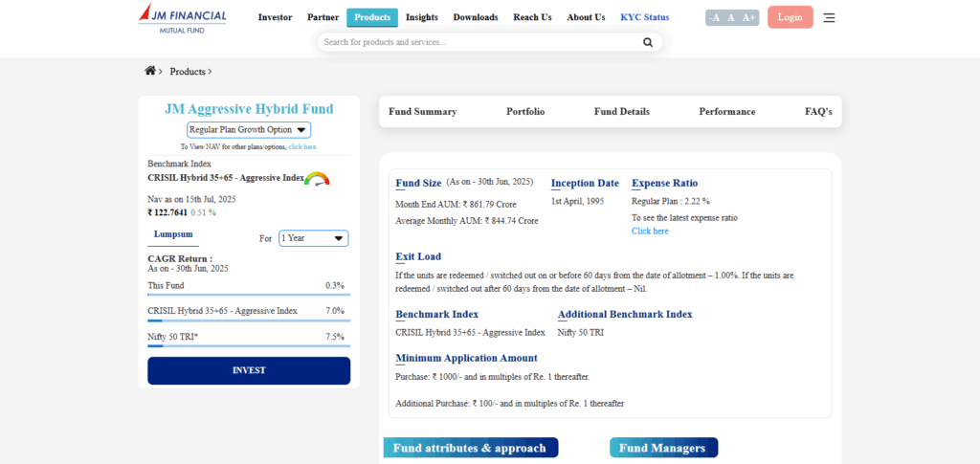Open the Partner menu
980x464 pixels.
tap(323, 17)
